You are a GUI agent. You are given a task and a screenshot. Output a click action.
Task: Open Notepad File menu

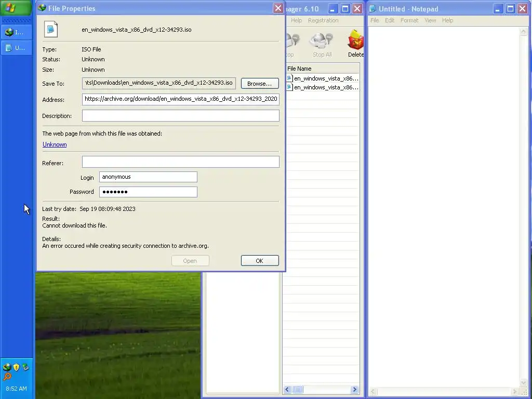375,20
